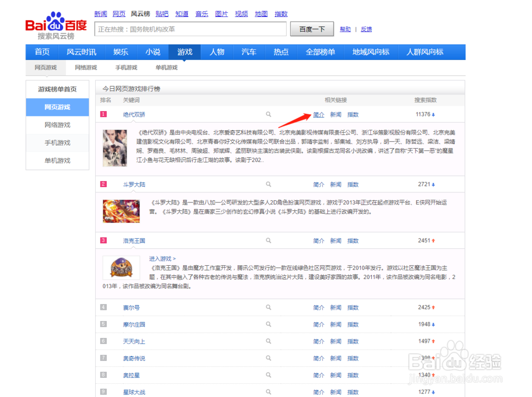Open 新闻 link for 赛尔号
The width and height of the screenshot is (532, 397).
(x=336, y=308)
